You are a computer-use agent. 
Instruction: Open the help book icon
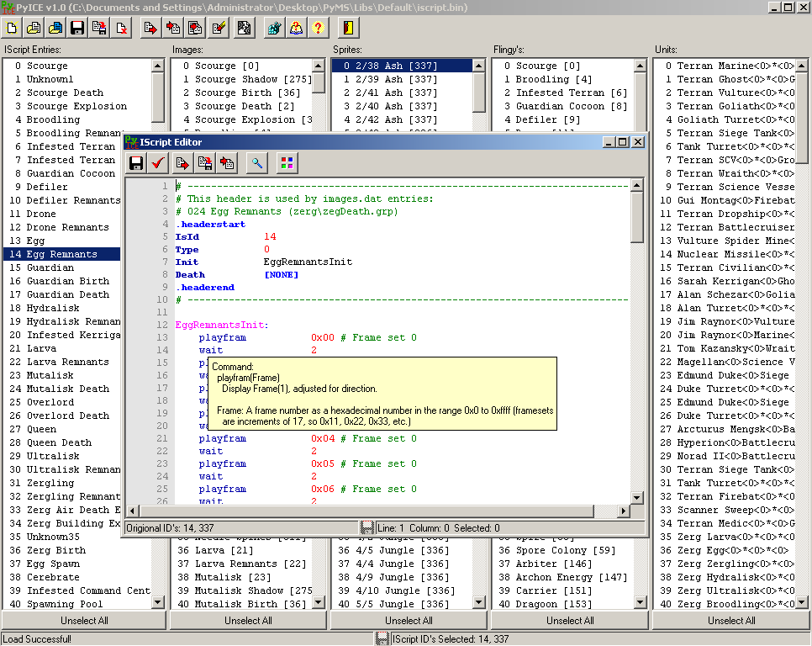pyautogui.click(x=296, y=28)
